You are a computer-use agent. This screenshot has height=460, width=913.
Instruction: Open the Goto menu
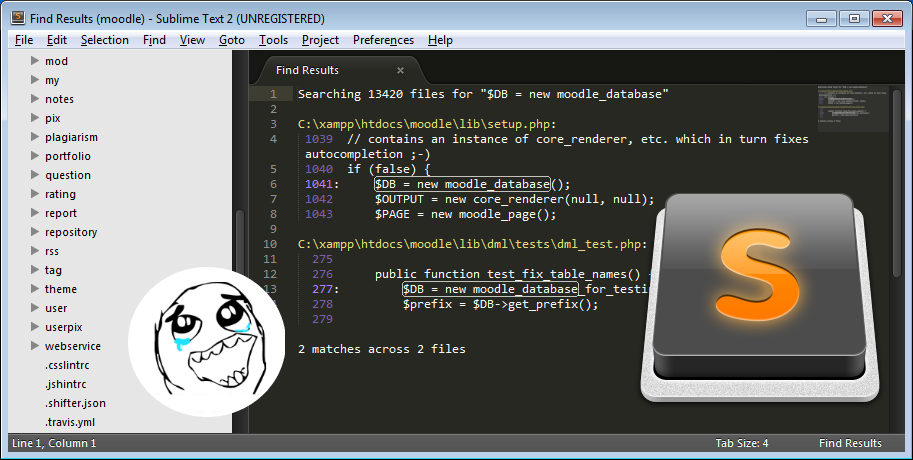coord(232,40)
